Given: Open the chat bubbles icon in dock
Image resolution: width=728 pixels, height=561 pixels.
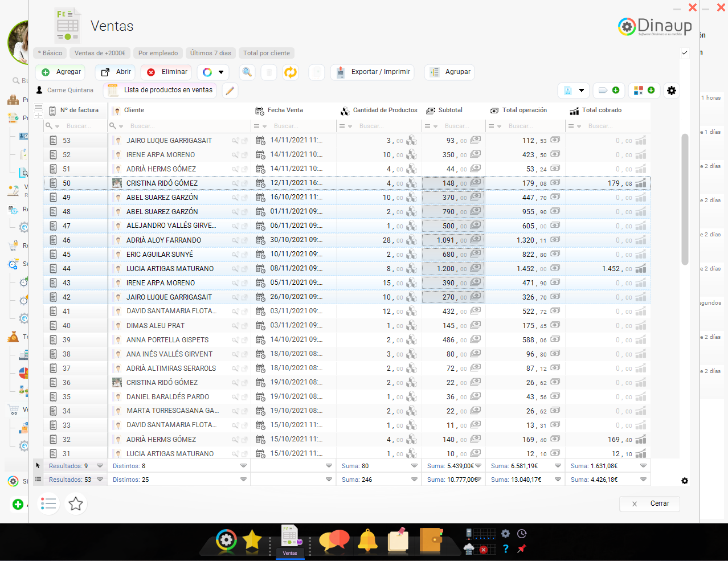Looking at the screenshot, I should pyautogui.click(x=334, y=540).
